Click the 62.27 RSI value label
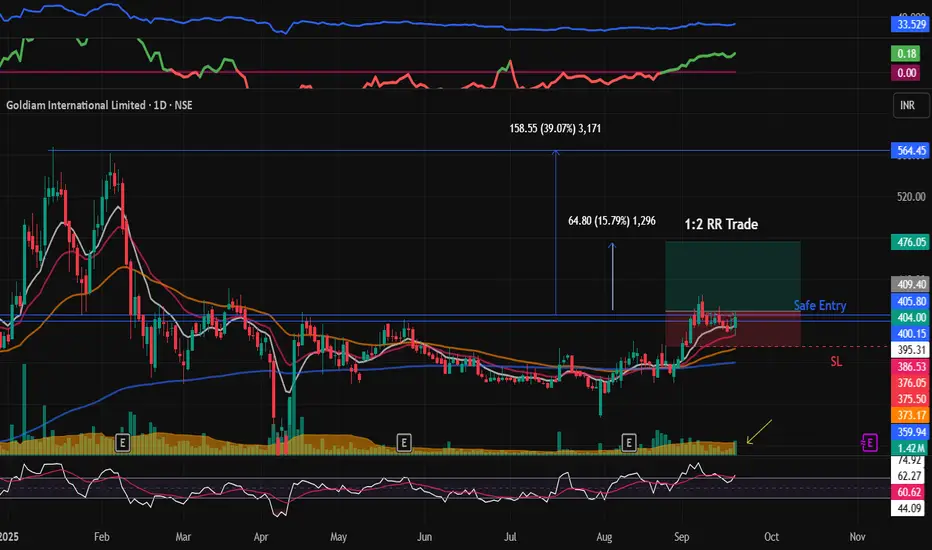This screenshot has height=550, width=932. click(909, 476)
